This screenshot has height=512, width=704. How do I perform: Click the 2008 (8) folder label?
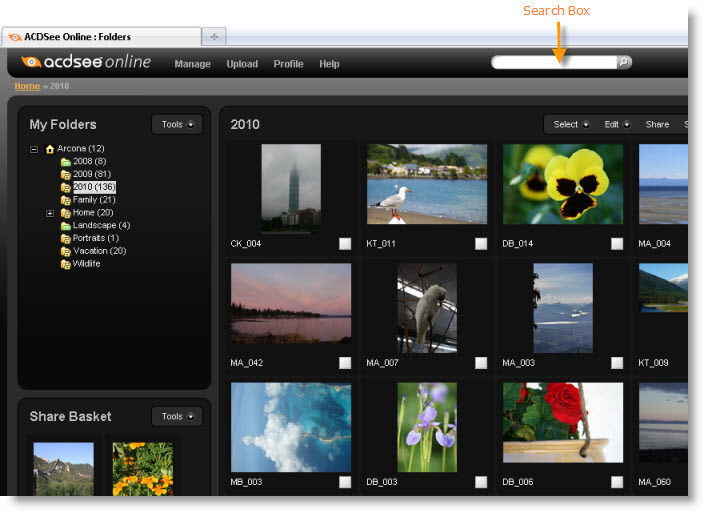90,161
